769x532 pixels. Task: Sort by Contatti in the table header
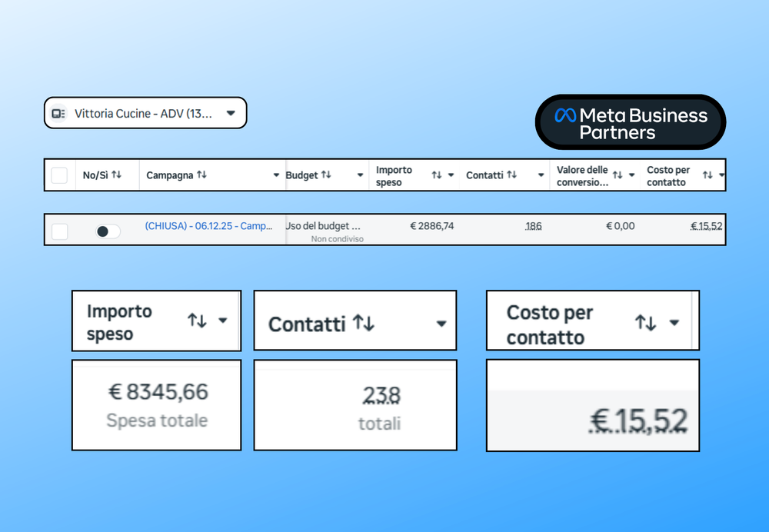click(511, 175)
